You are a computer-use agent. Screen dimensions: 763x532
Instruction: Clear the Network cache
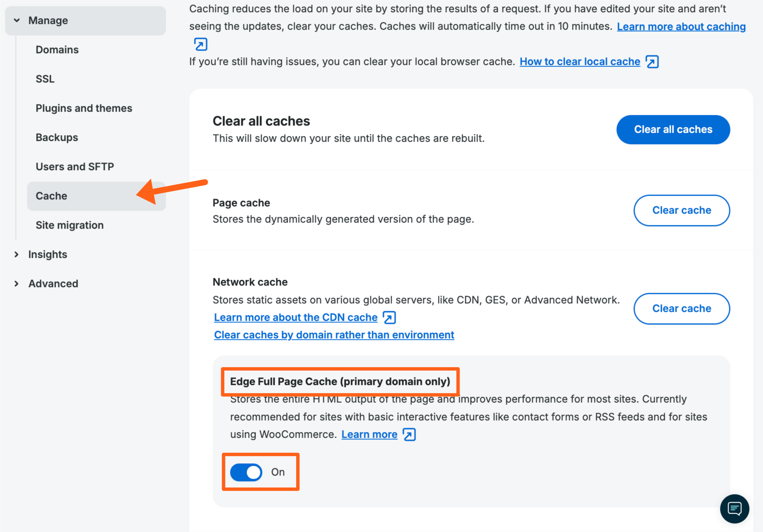click(682, 309)
